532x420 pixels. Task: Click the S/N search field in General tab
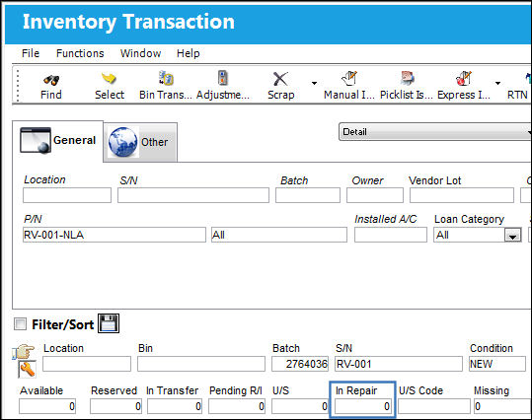tap(193, 195)
